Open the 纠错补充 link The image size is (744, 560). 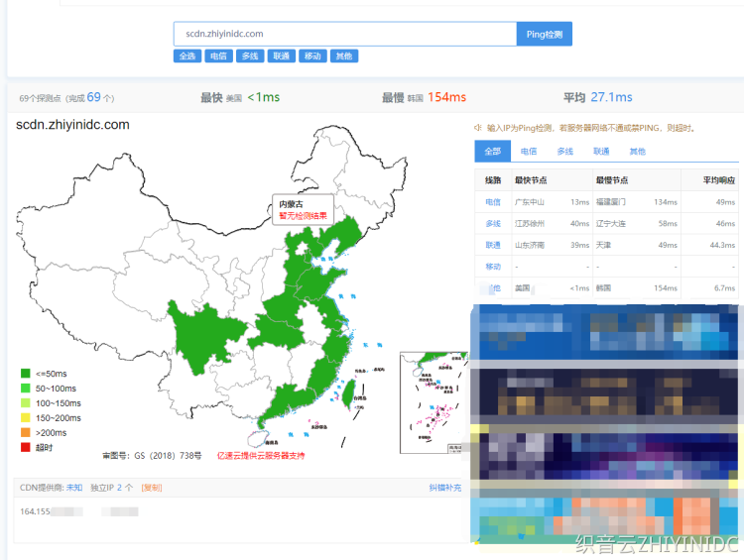pyautogui.click(x=444, y=488)
